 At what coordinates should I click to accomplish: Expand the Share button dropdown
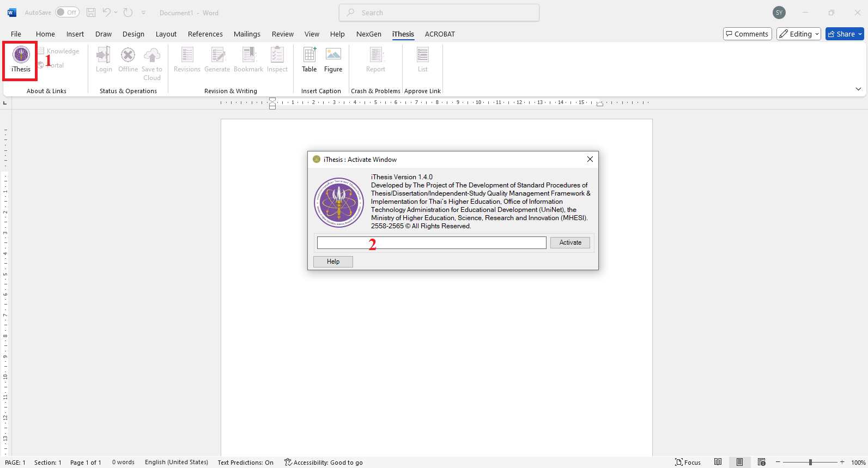tap(860, 34)
